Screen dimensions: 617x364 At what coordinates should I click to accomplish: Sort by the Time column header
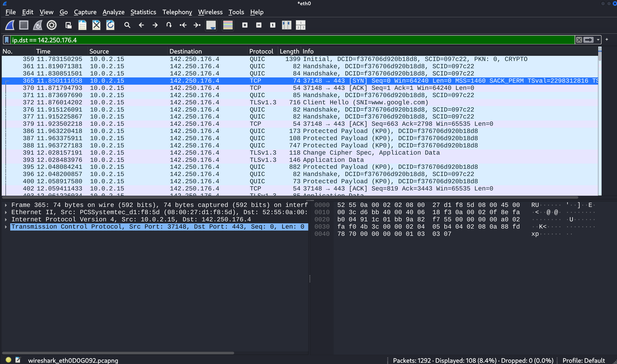tap(61, 51)
